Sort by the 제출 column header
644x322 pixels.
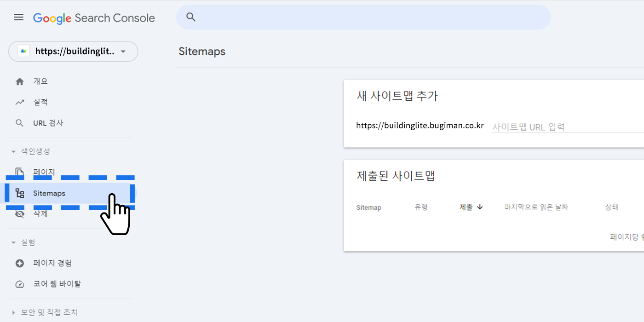[x=471, y=207]
